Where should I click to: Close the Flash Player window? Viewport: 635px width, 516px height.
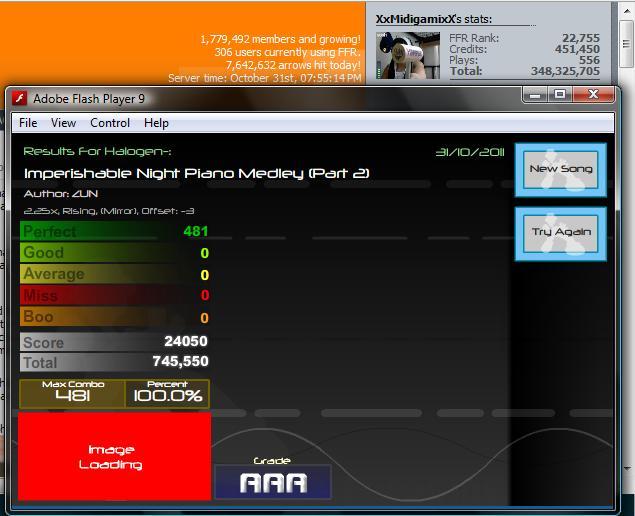tap(593, 95)
